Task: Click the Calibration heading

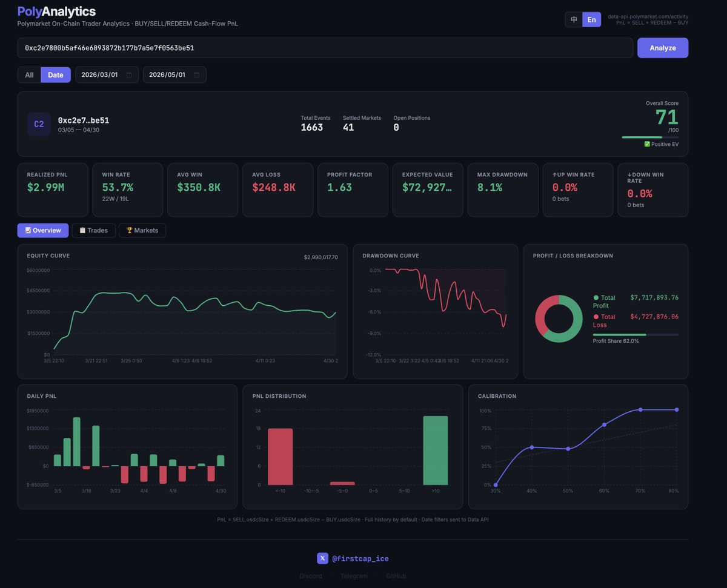Action: 497,396
